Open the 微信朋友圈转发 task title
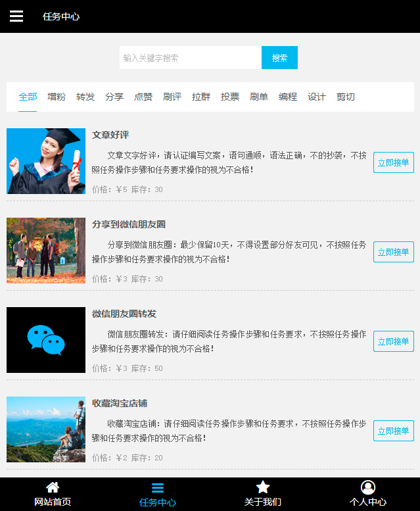The height and width of the screenshot is (511, 420). click(x=124, y=314)
